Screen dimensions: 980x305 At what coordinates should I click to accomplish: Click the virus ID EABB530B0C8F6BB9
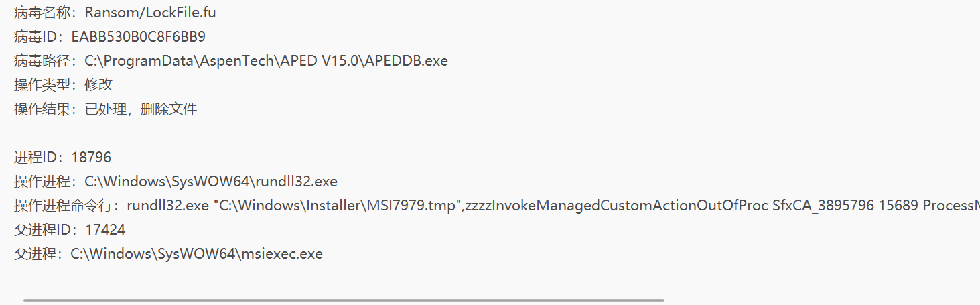click(139, 36)
